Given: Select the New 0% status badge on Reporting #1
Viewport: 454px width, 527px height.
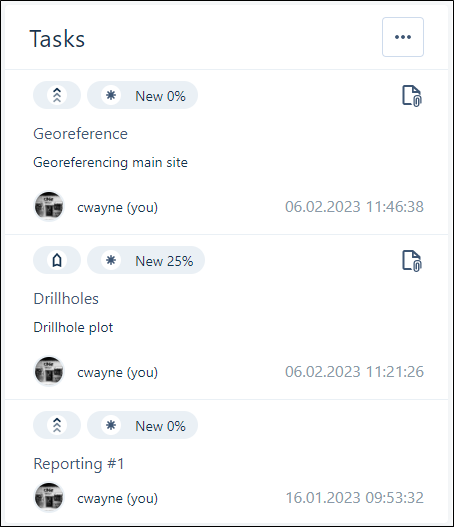Looking at the screenshot, I should pyautogui.click(x=142, y=425).
